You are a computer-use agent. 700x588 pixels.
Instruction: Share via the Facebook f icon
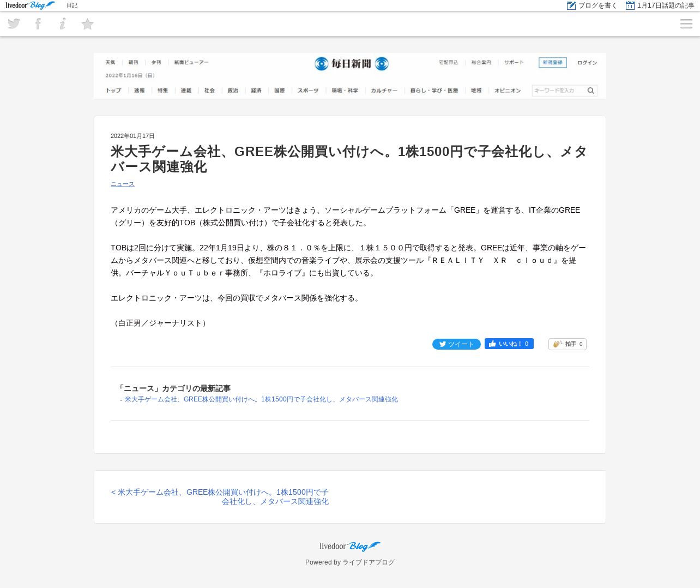[38, 23]
